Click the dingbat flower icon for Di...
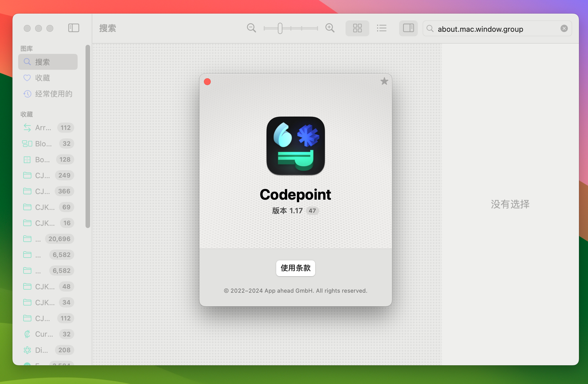This screenshot has height=384, width=588. pos(27,350)
